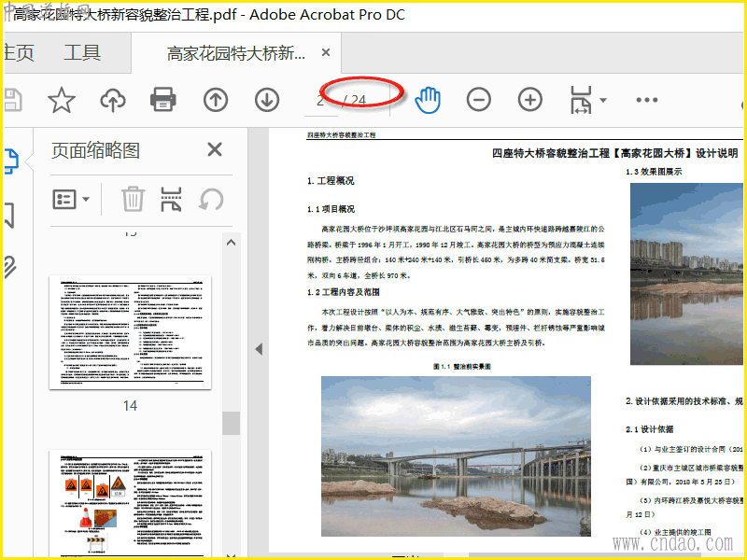Upload to cloud with the cloud arrow icon
This screenshot has height=560, width=747.
coord(113,100)
